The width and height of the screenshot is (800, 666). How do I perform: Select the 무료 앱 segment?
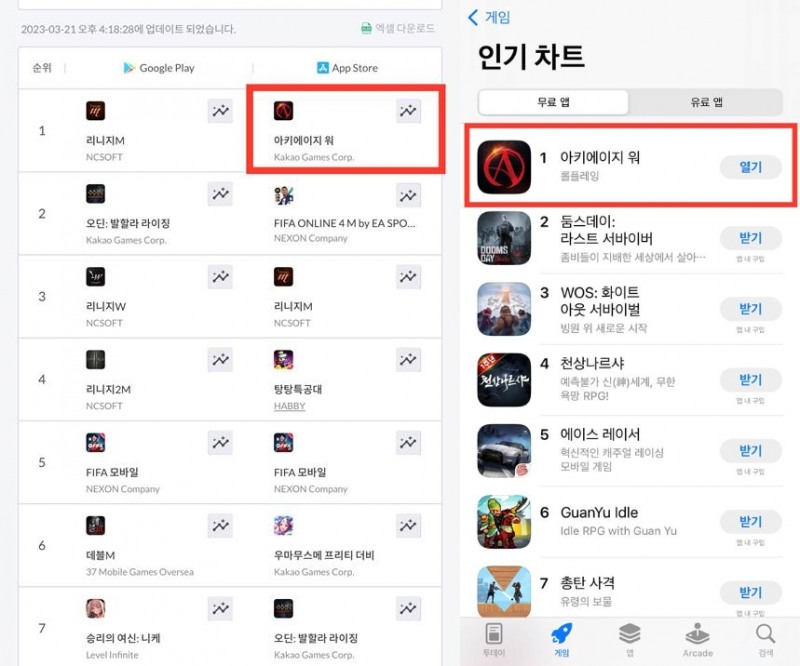[x=554, y=102]
